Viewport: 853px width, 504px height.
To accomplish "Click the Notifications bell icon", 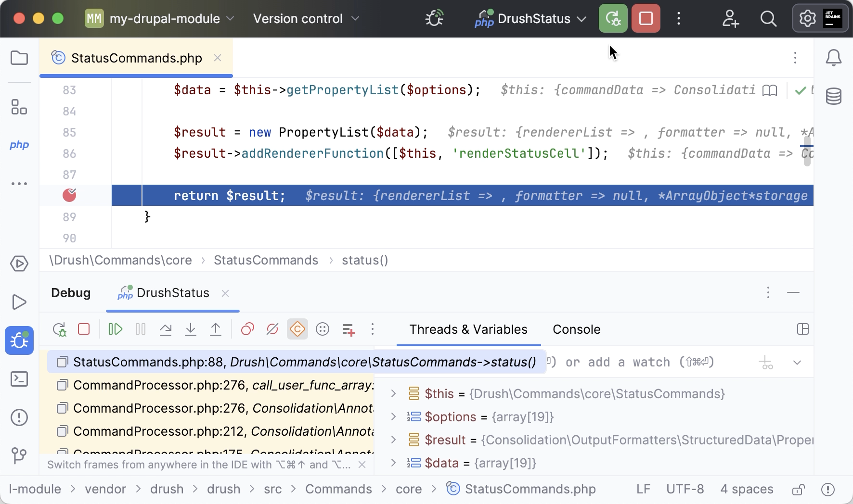I will (x=834, y=57).
